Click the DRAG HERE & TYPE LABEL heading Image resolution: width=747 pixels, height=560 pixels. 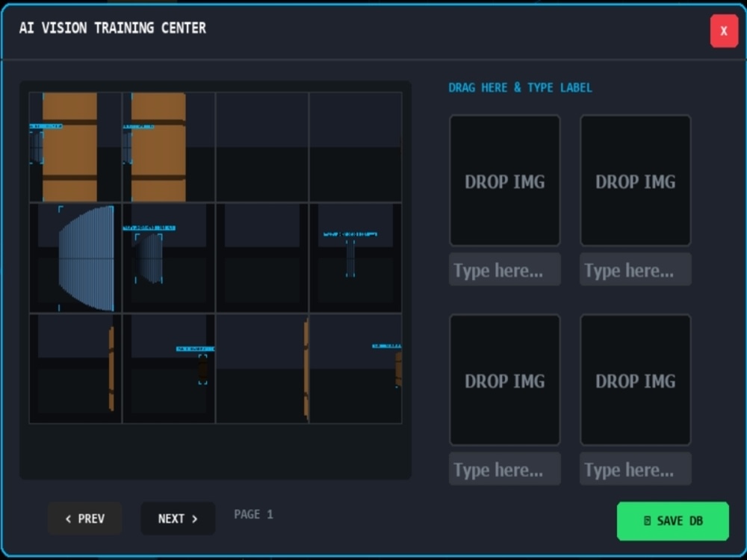click(520, 87)
